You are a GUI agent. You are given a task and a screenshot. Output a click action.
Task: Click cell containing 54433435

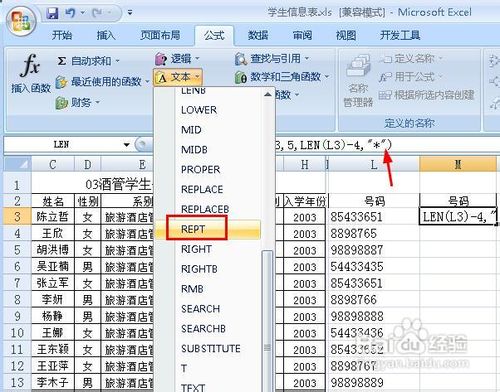pyautogui.click(x=374, y=267)
